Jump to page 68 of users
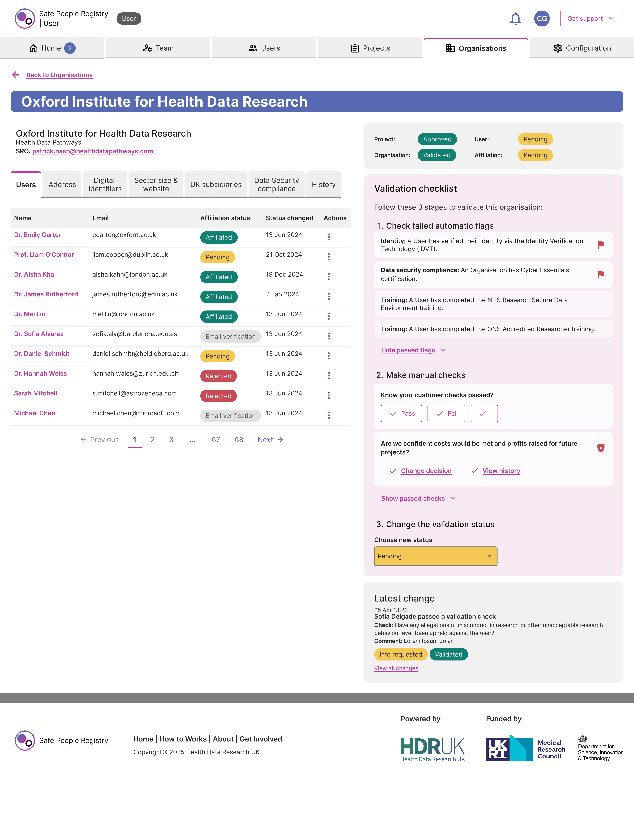Screen dimensions: 634x840 click(x=239, y=440)
